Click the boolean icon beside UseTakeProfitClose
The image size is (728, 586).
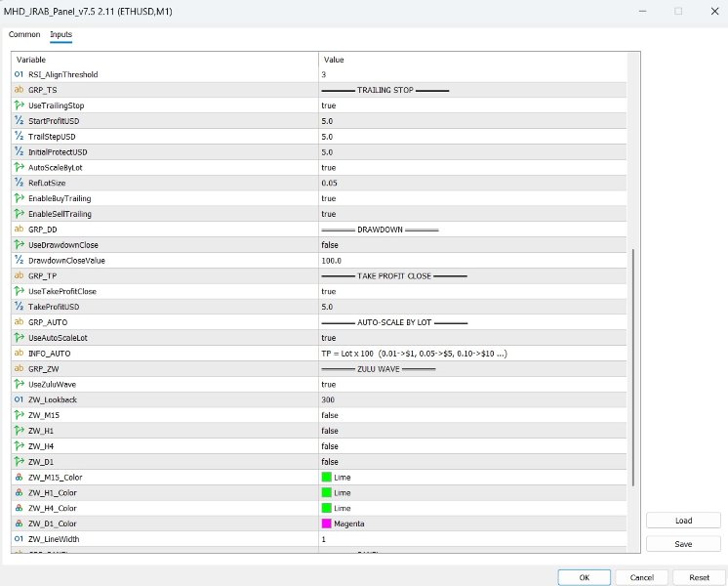(x=19, y=291)
